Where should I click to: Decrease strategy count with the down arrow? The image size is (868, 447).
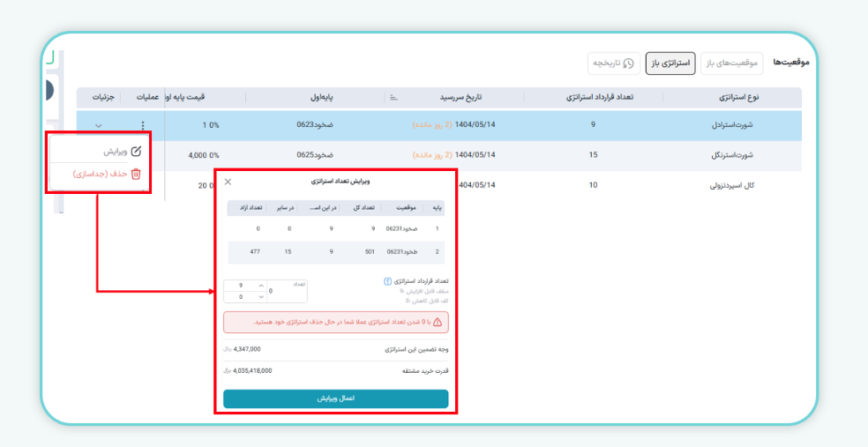coord(261,297)
